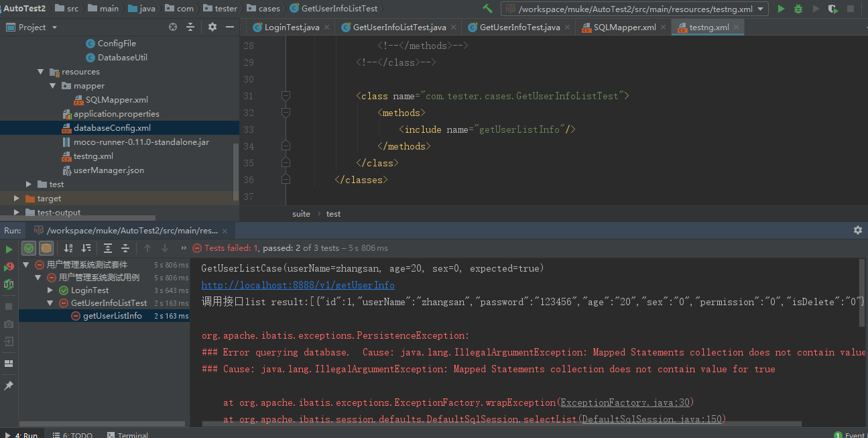The image size is (868, 438).
Task: Show more Run toolbar actions chevron
Action: click(x=184, y=248)
